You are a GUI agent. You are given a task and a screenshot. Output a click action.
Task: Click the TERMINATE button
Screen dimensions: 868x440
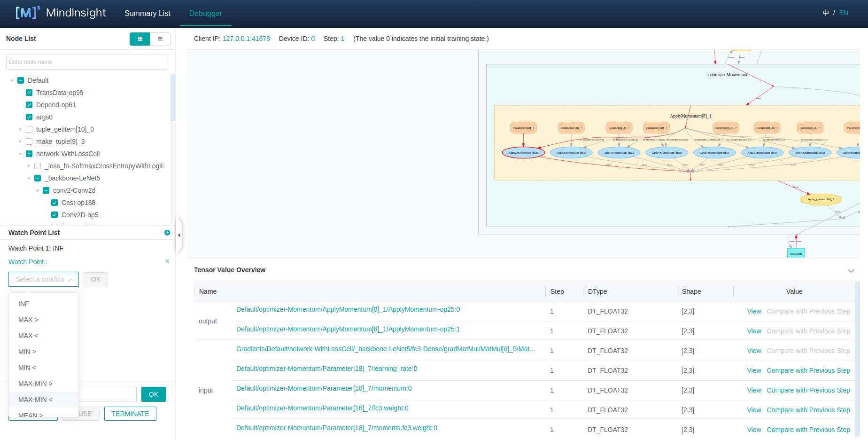tap(130, 414)
